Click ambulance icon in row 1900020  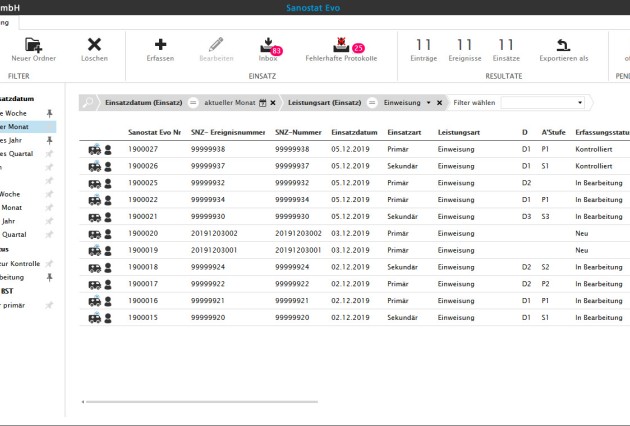click(95, 234)
